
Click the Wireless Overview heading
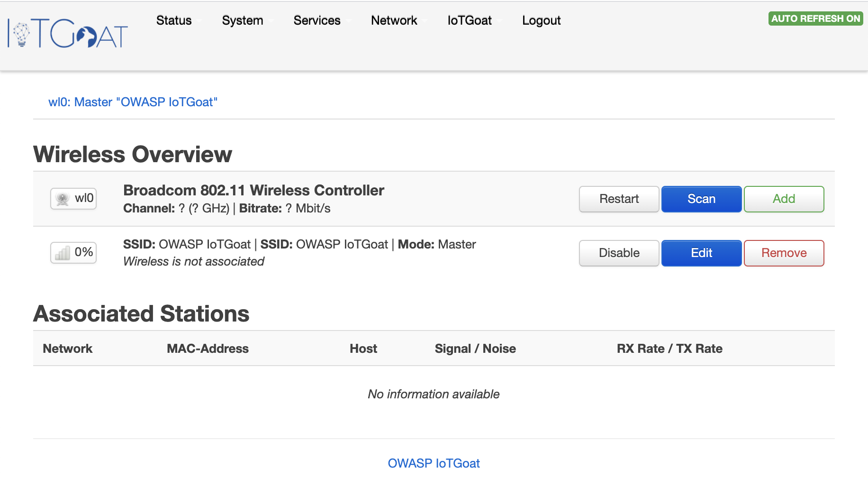[133, 154]
